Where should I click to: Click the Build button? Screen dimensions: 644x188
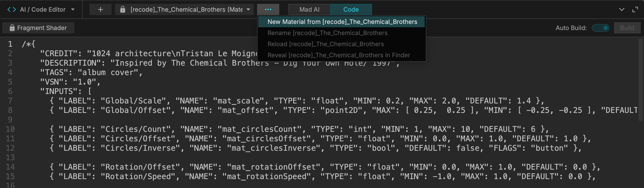click(x=627, y=28)
